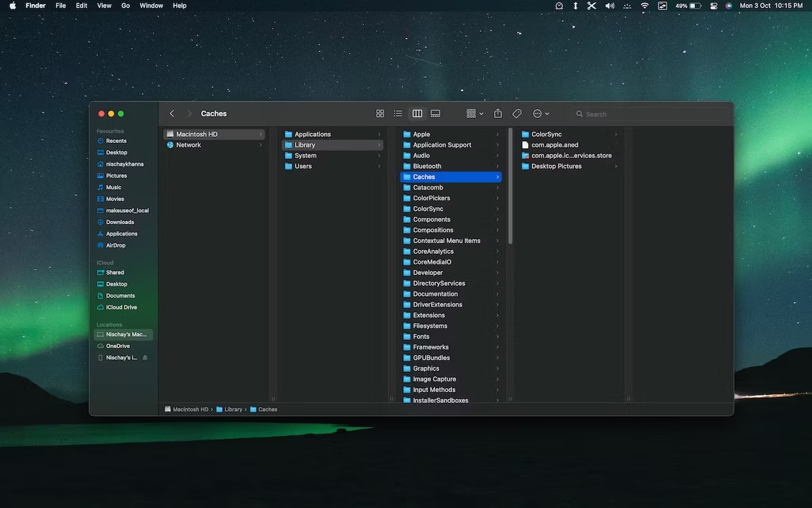Expand the Frameworks folder chevron
812x508 pixels.
[x=497, y=347]
